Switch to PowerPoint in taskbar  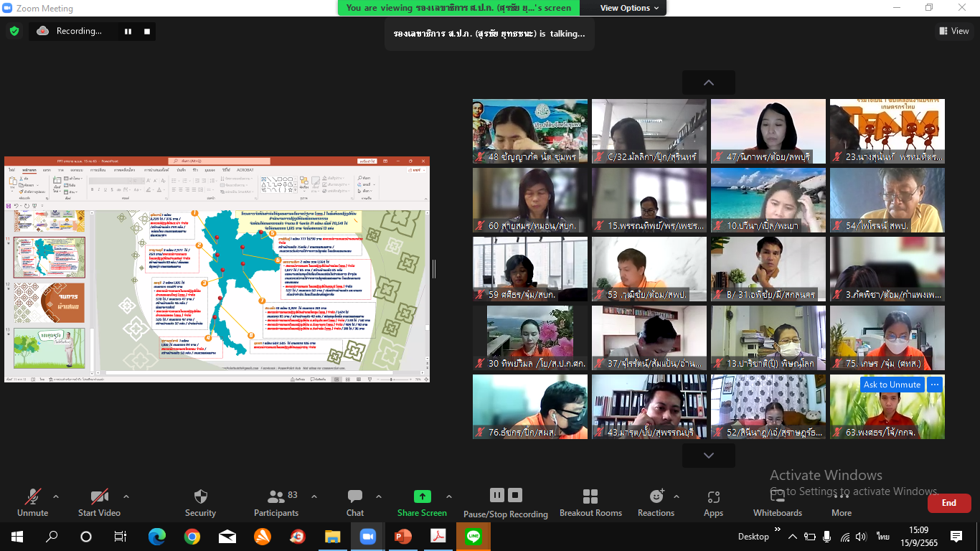403,536
